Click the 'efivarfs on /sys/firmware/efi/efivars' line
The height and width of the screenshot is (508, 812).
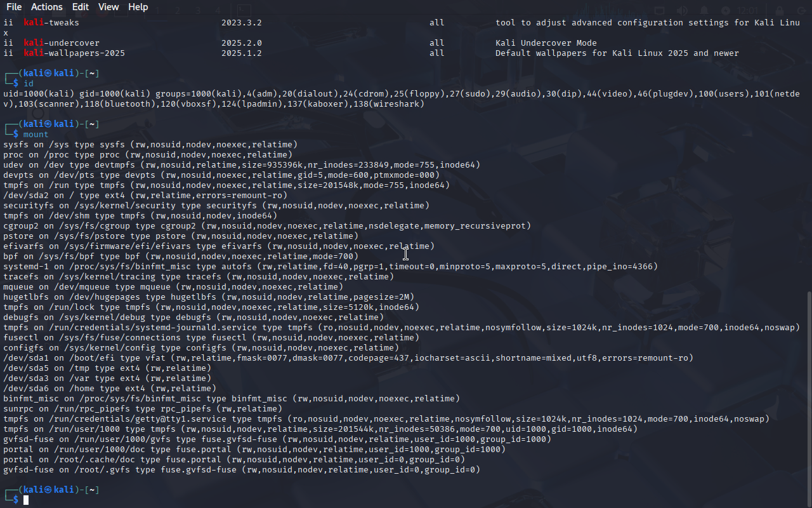[x=219, y=246]
